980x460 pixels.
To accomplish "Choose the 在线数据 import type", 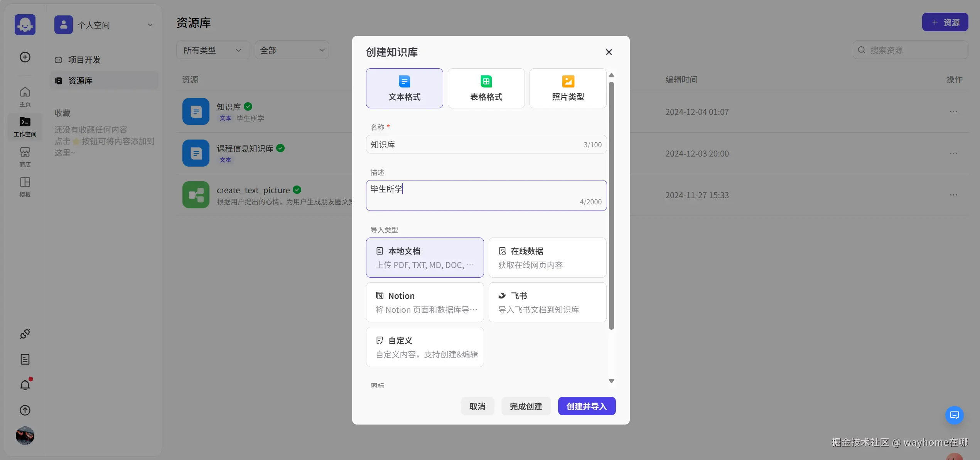I will click(547, 257).
